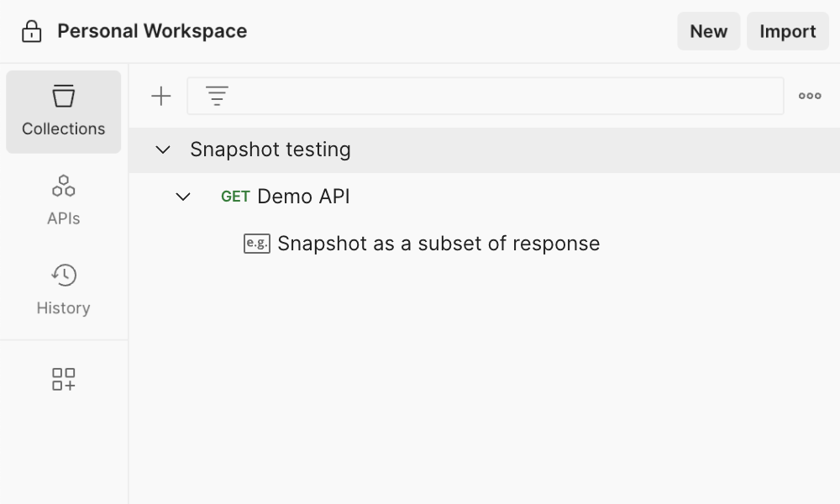Click the Import button
This screenshot has width=840, height=504.
[787, 31]
